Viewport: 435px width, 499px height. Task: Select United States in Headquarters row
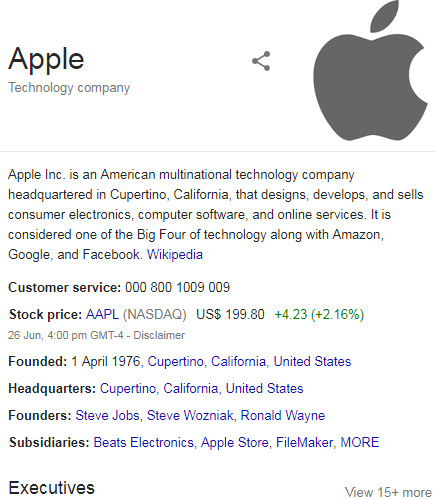(265, 389)
